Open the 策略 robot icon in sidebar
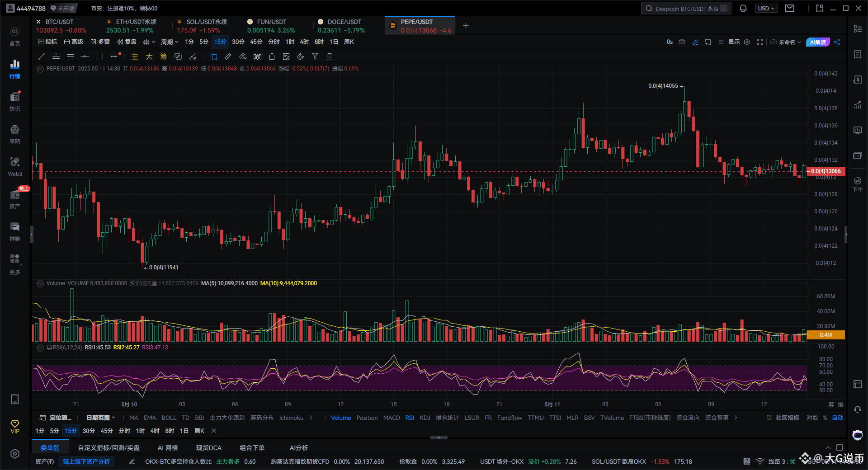 click(15, 134)
